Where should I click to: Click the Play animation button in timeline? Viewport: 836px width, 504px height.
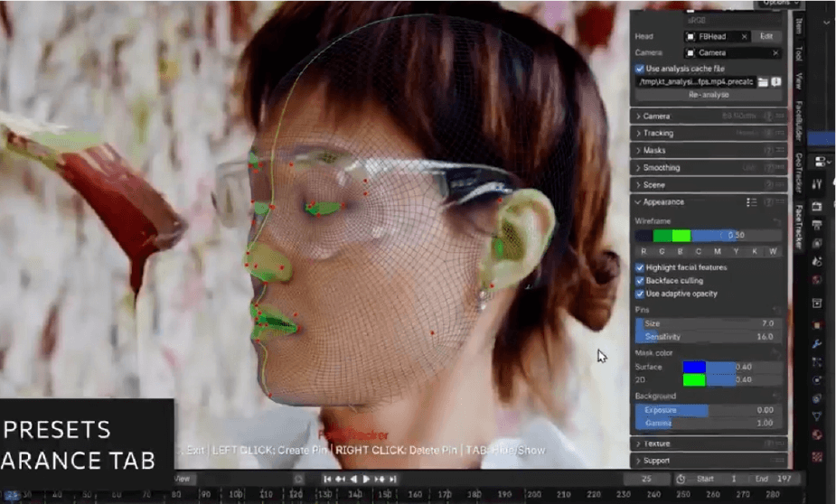pyautogui.click(x=367, y=479)
